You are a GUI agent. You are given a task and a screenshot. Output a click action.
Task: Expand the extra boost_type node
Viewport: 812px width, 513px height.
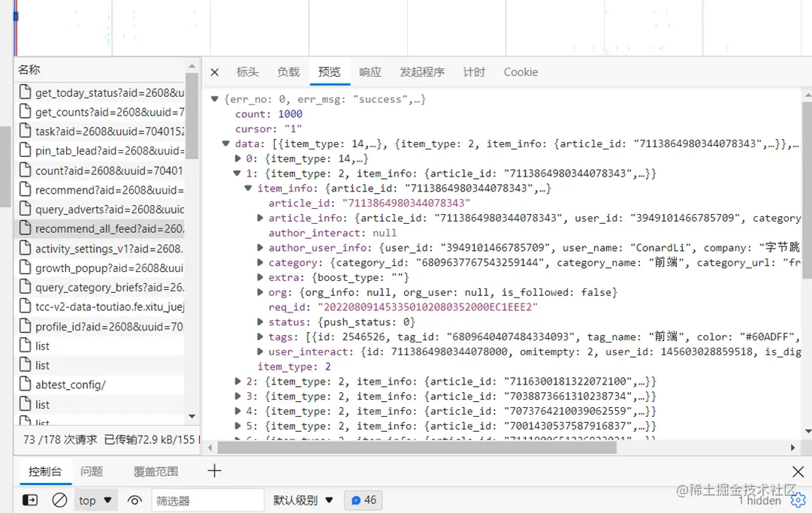(260, 277)
